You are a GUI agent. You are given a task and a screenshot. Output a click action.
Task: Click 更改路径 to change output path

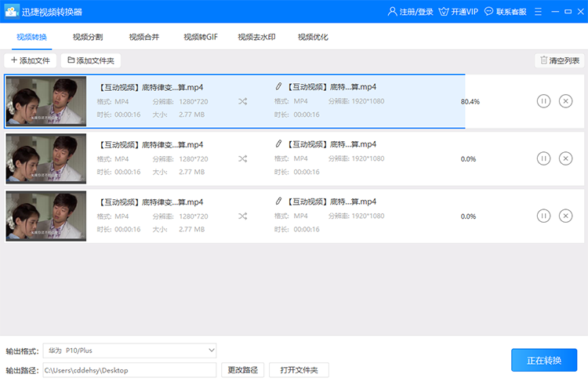[x=242, y=370]
